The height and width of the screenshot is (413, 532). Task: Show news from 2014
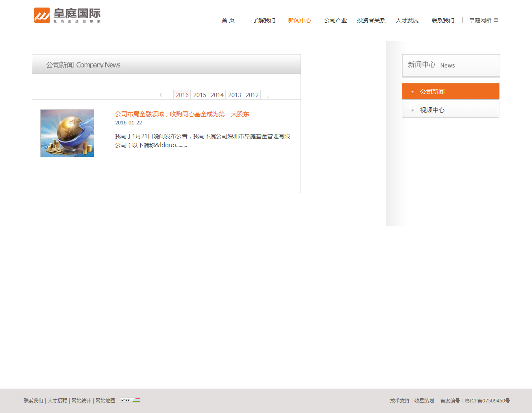[217, 95]
